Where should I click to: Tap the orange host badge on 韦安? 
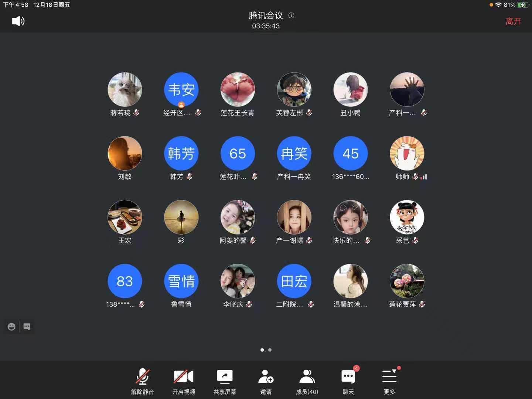(x=181, y=105)
